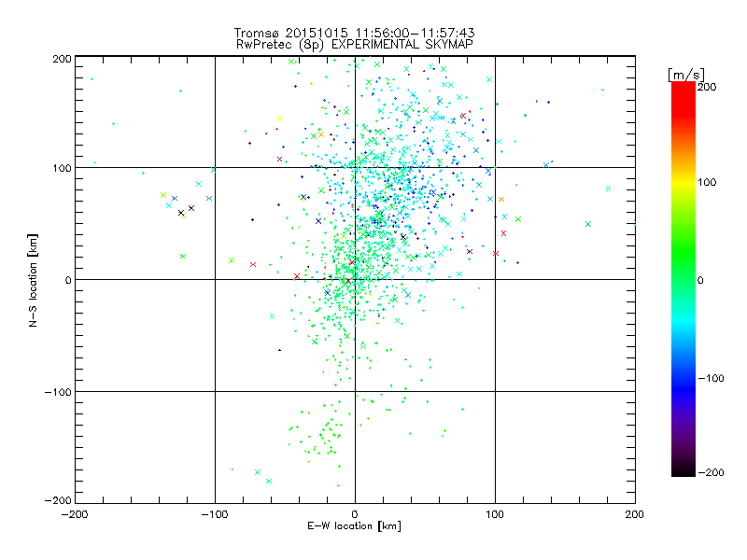The width and height of the screenshot is (747, 560).
Task: Click the 100 tick label on N-S axis
Action: 62,169
